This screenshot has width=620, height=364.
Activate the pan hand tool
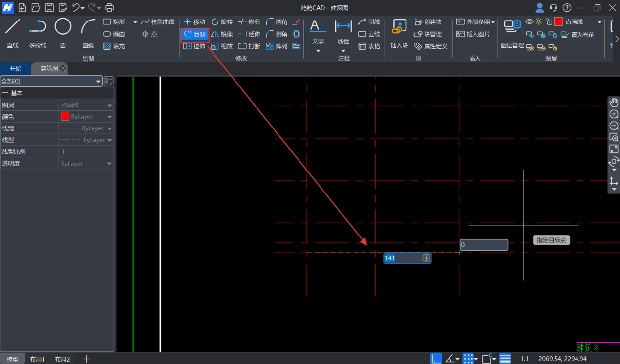(x=614, y=102)
